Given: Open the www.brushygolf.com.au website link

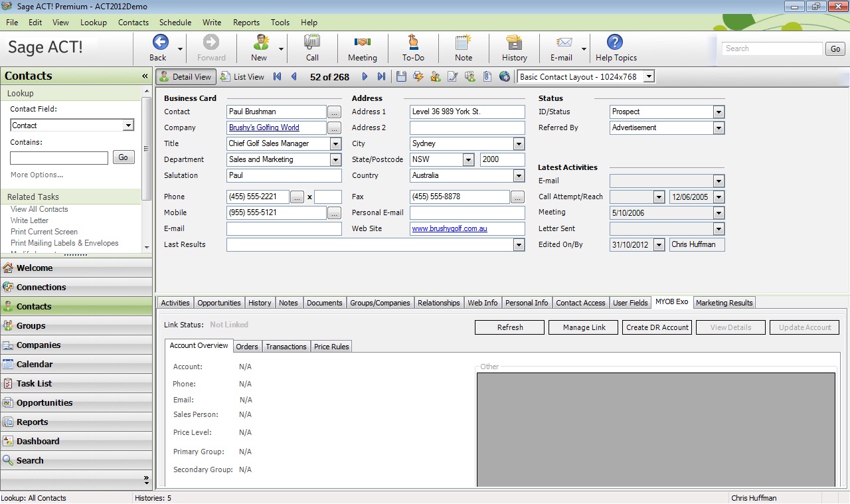Looking at the screenshot, I should click(450, 228).
